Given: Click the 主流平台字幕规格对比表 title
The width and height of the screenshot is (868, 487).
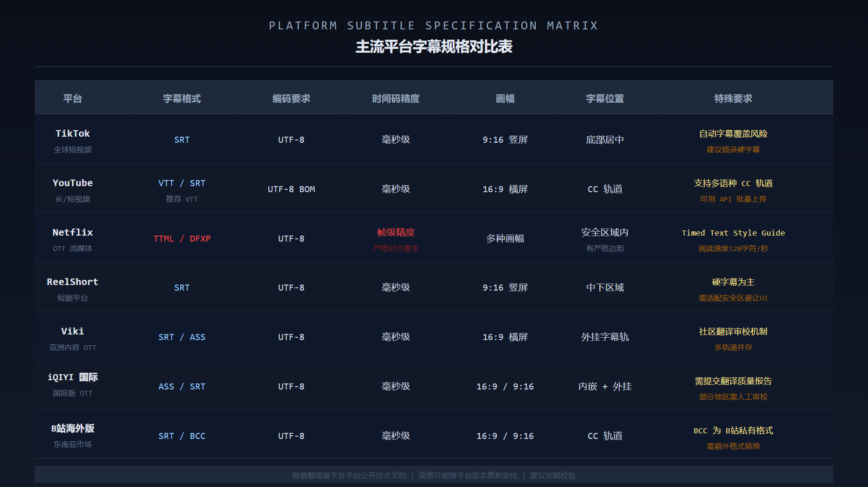Looking at the screenshot, I should click(x=434, y=47).
